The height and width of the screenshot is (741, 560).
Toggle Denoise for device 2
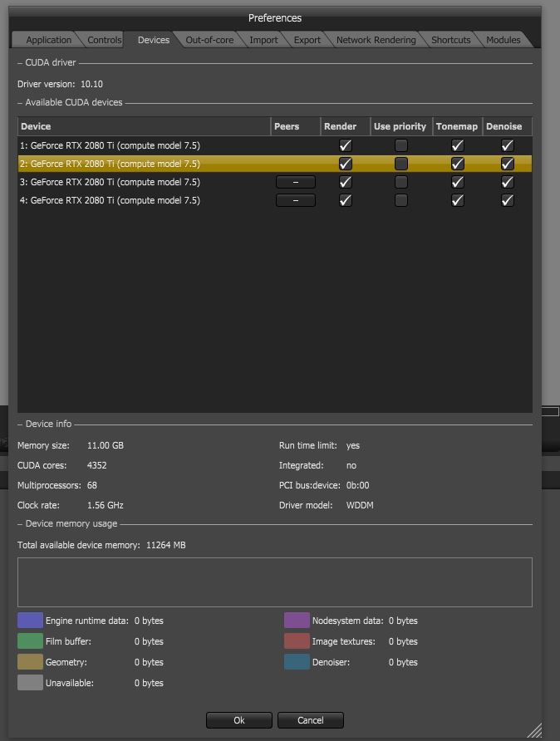pos(507,164)
